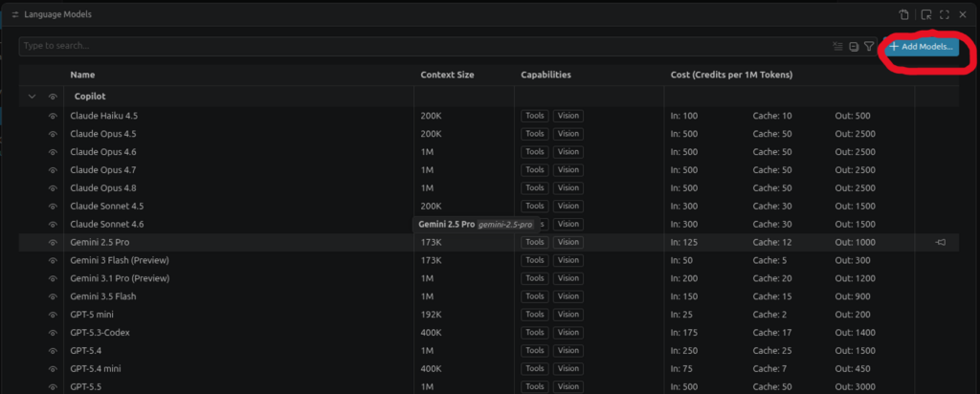Select the GPT-5 mini model name

point(92,315)
